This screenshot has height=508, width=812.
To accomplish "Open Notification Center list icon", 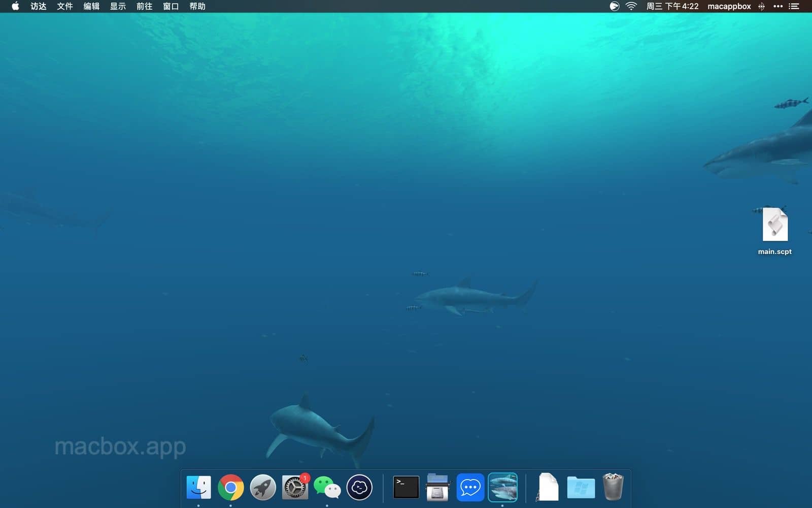I will tap(794, 6).
